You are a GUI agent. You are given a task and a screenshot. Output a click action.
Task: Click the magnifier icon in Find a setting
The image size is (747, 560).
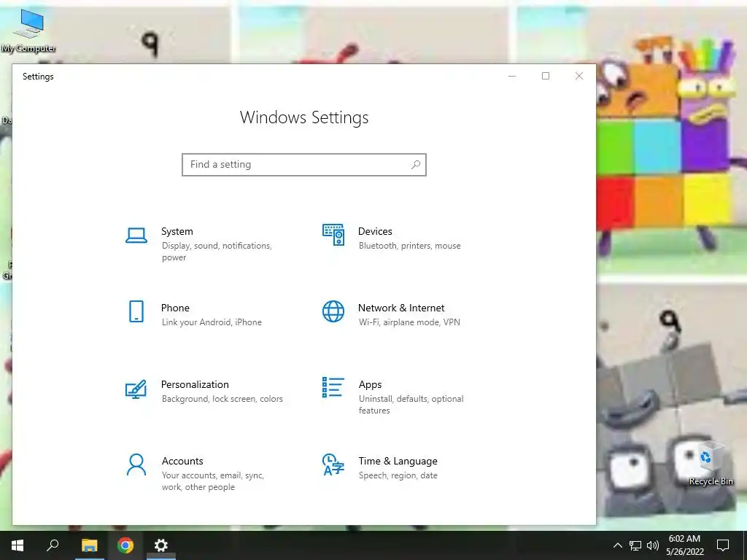[x=415, y=164]
